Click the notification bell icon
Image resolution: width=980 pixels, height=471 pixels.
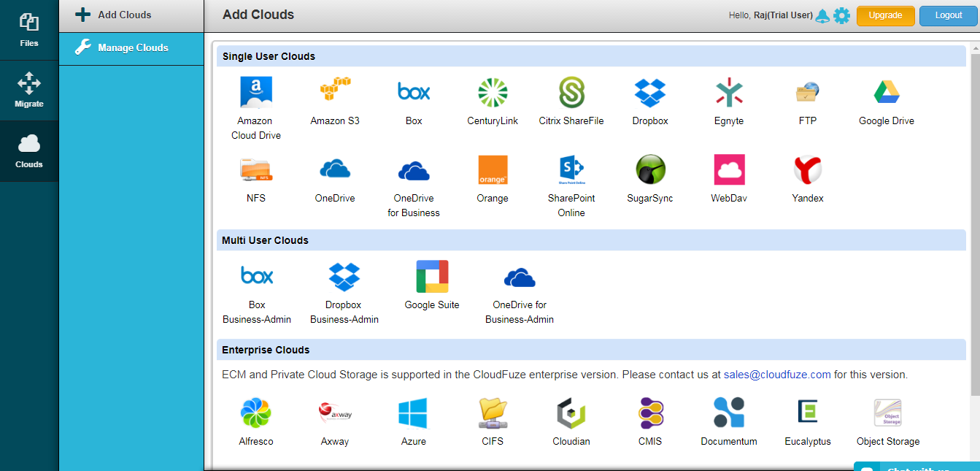(x=822, y=15)
